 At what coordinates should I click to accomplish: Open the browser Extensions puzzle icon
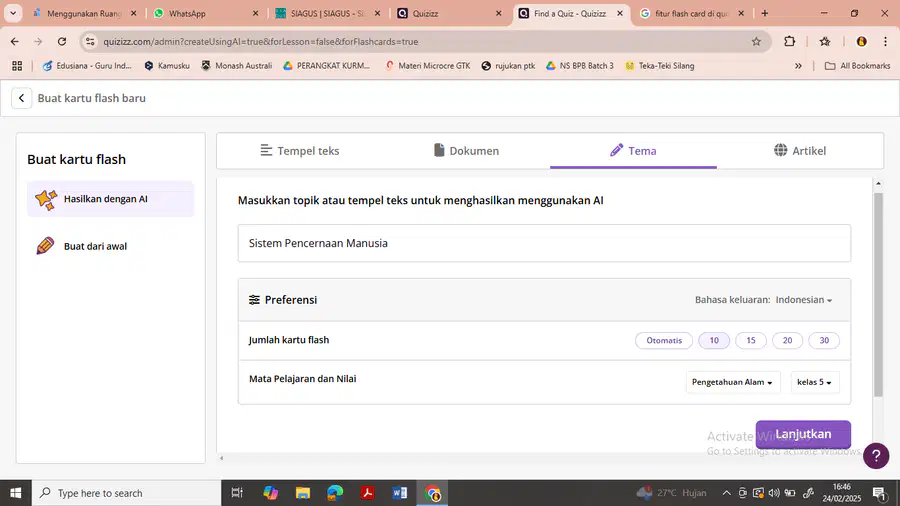tap(790, 41)
